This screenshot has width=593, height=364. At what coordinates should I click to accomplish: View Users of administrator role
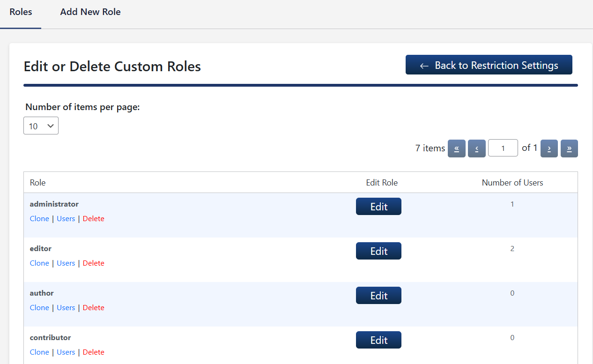tap(66, 219)
